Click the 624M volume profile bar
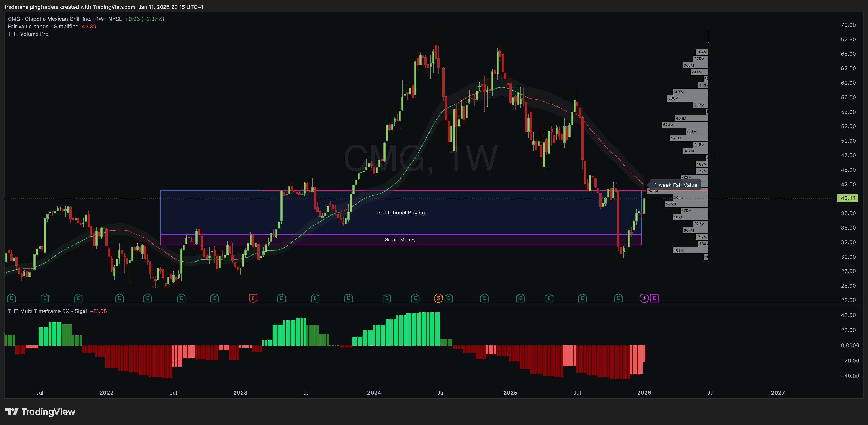The height and width of the screenshot is (425, 868). coord(685,125)
